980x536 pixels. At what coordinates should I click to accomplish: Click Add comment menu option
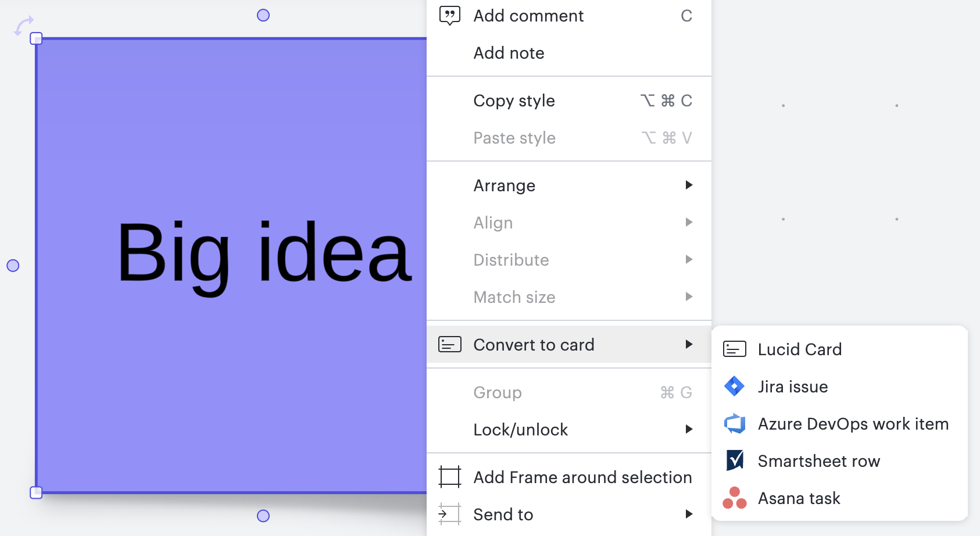pos(528,15)
